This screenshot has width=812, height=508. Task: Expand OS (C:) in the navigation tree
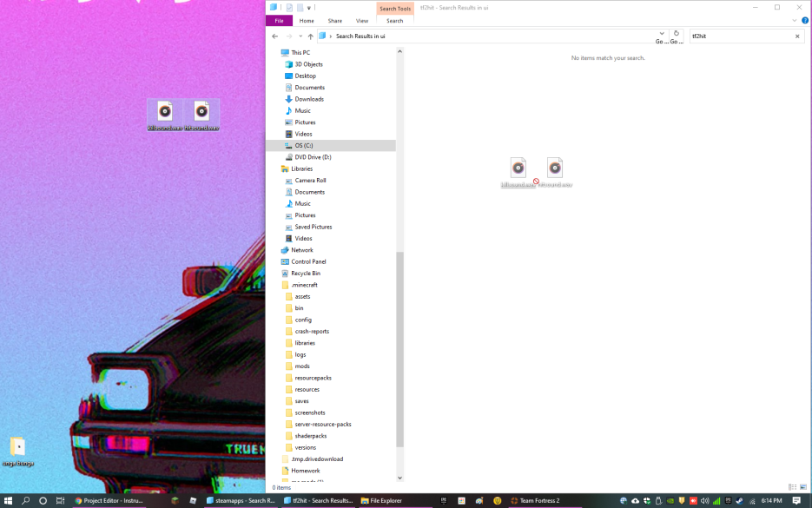click(279, 145)
